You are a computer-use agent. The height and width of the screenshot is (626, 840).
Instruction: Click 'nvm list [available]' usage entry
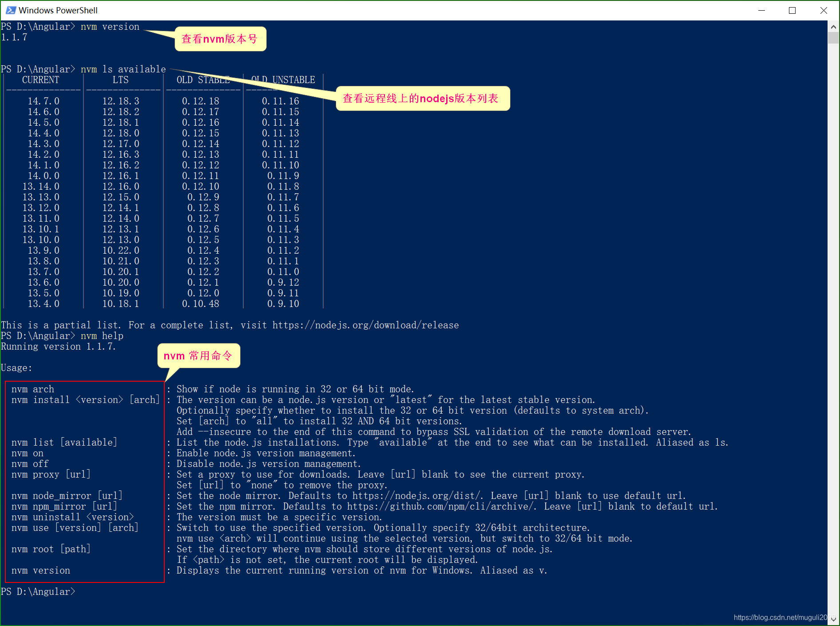point(64,443)
